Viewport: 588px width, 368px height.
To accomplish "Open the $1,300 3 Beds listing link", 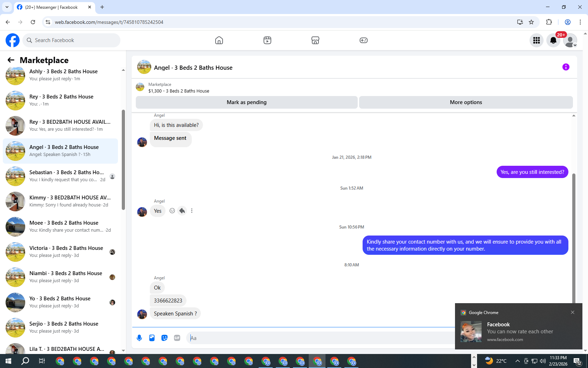I will (x=178, y=91).
